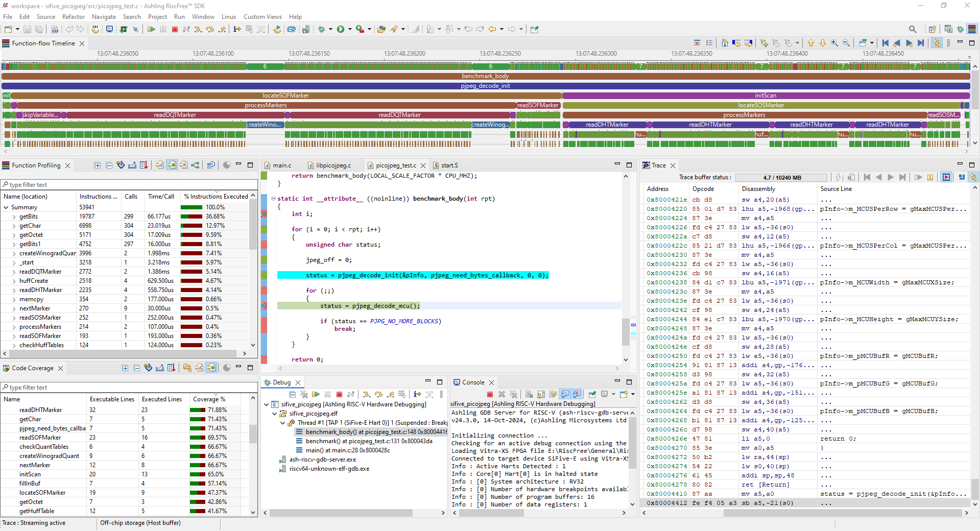This screenshot has width=980, height=531.
Task: Collapse Thread #1 in the Debug panel
Action: (x=283, y=423)
